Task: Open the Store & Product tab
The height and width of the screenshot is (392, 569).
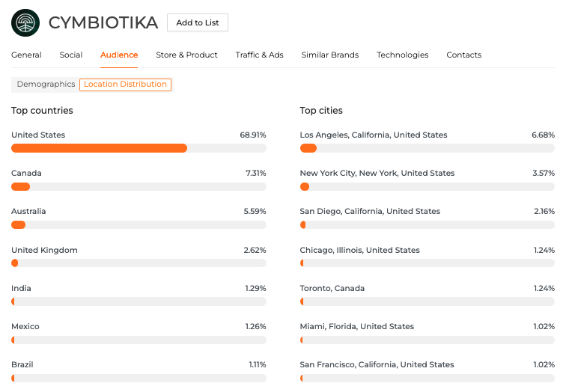Action: (186, 55)
